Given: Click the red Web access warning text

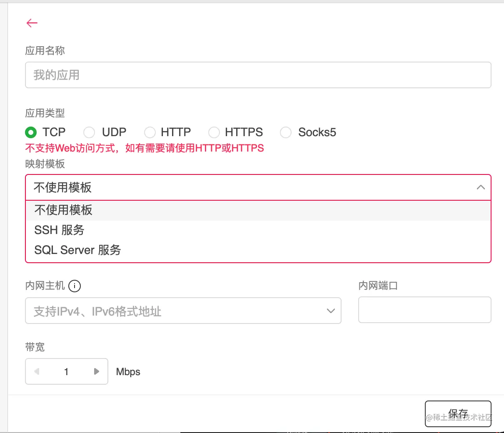Looking at the screenshot, I should point(145,148).
